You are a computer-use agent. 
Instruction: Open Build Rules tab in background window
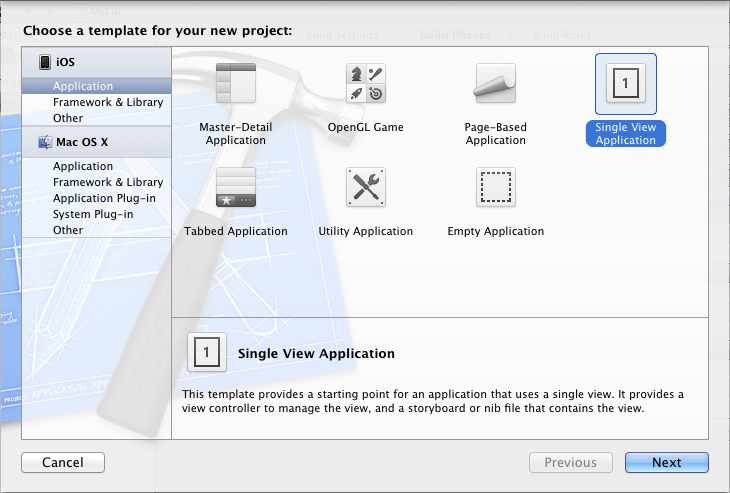(x=562, y=35)
